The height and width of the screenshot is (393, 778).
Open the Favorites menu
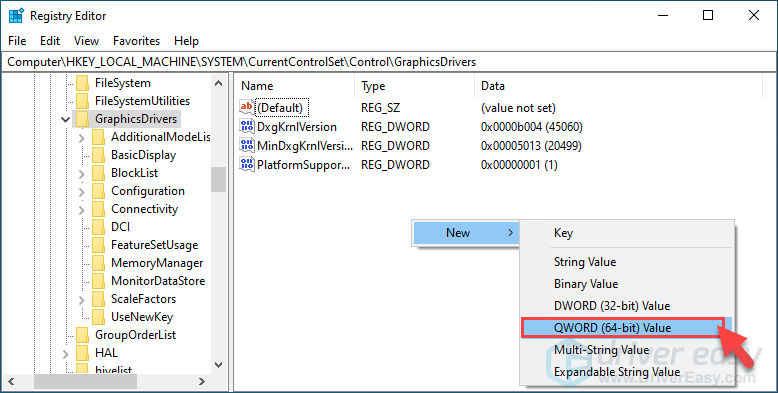click(136, 41)
